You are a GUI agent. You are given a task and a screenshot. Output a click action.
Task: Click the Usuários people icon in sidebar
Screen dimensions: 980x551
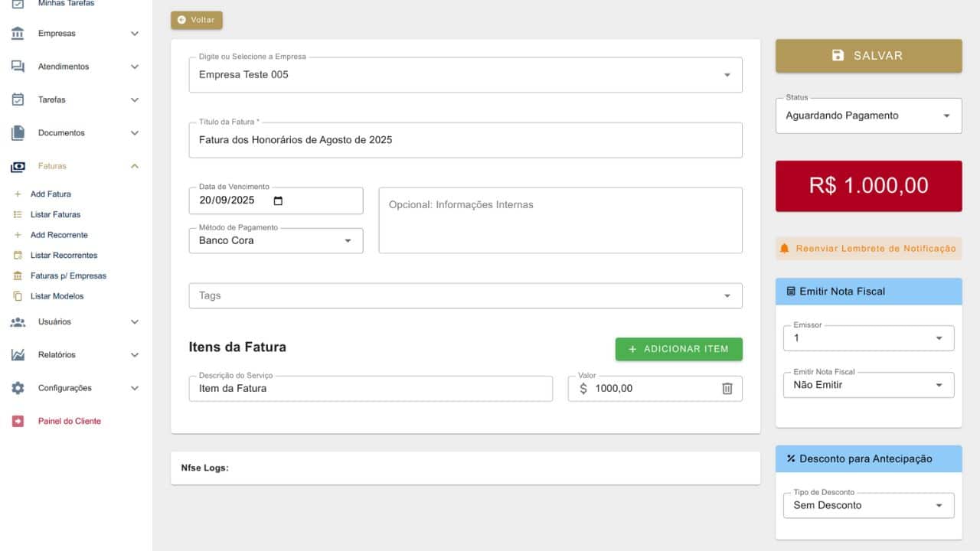pos(18,322)
